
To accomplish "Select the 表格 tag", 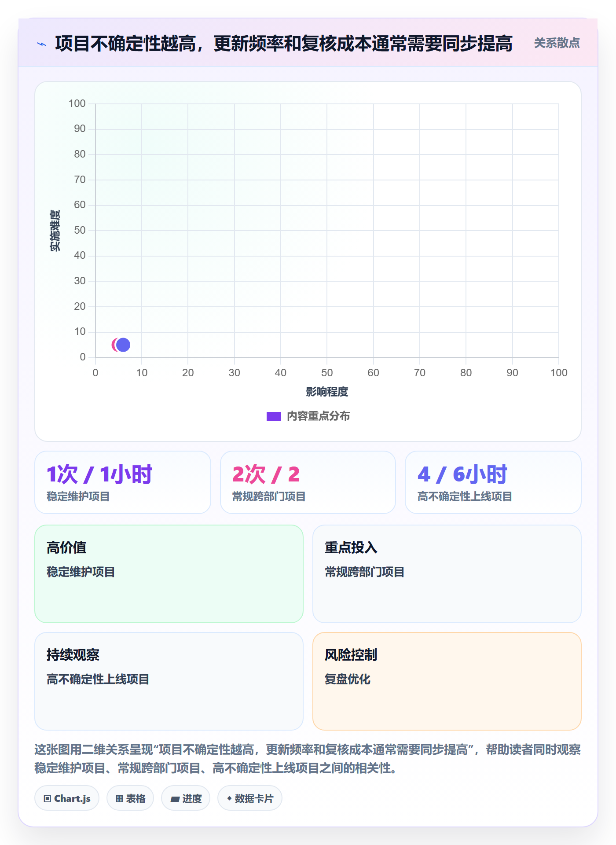I will pos(130,798).
